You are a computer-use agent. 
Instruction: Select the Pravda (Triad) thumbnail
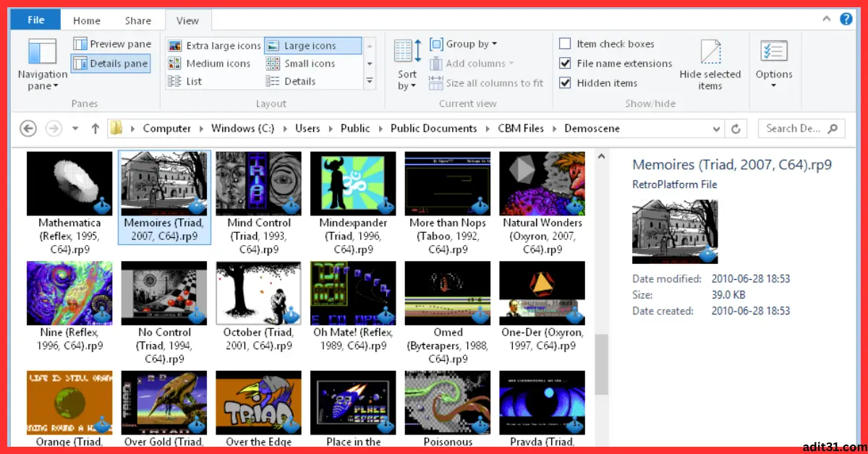tap(542, 403)
